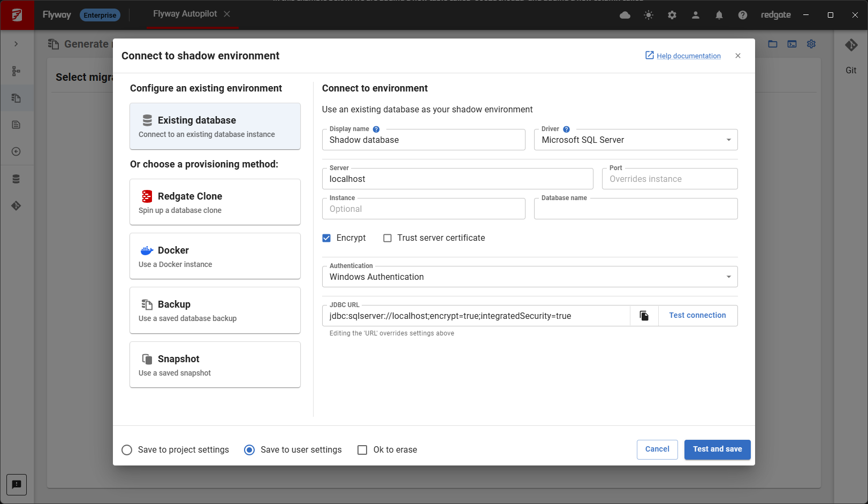Click the Display name field
868x504 pixels.
424,140
